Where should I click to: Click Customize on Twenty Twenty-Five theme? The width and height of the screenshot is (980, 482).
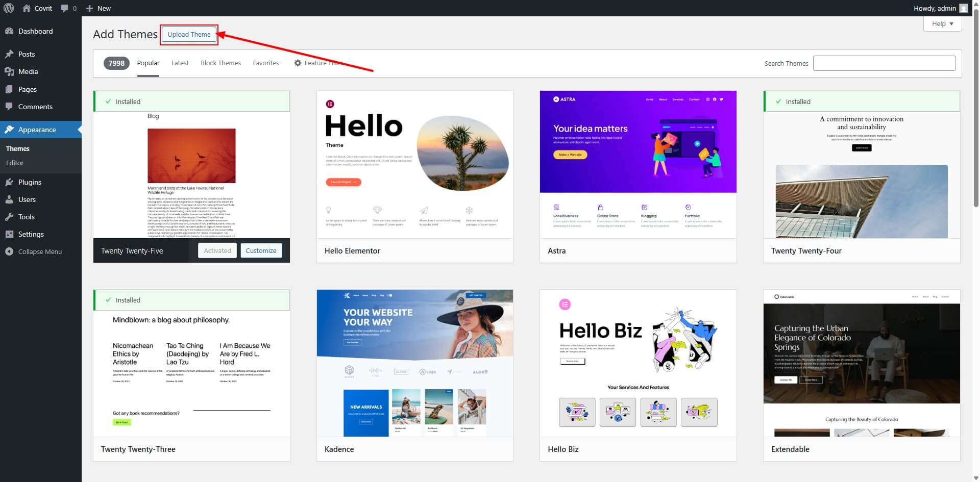coord(261,250)
